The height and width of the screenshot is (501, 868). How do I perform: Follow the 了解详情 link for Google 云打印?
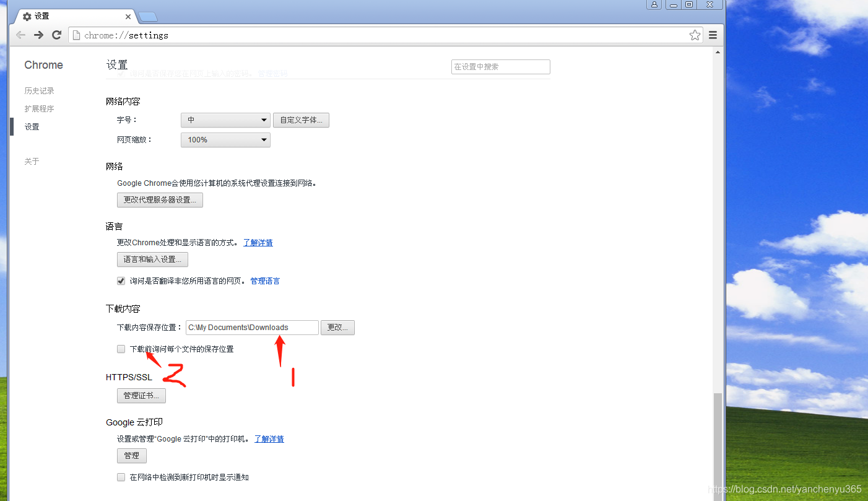coord(269,439)
